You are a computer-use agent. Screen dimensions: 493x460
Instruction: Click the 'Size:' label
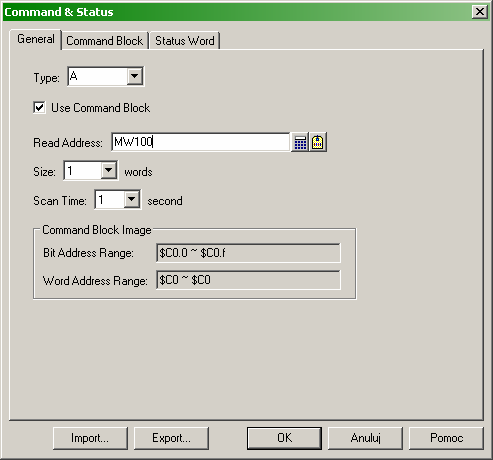[44, 172]
